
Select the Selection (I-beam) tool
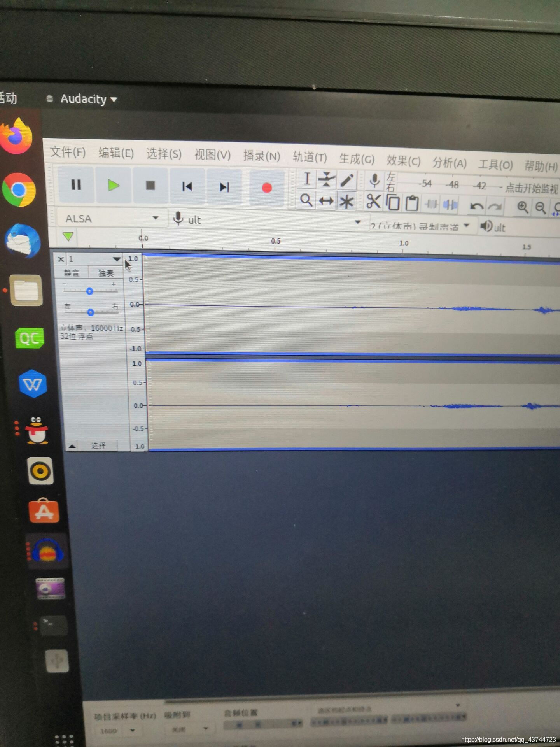[306, 179]
